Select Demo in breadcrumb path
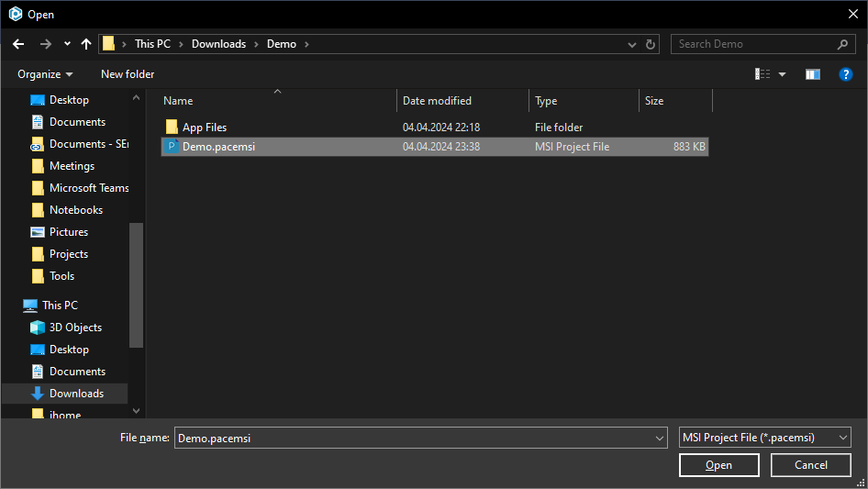This screenshot has width=868, height=489. (x=281, y=44)
